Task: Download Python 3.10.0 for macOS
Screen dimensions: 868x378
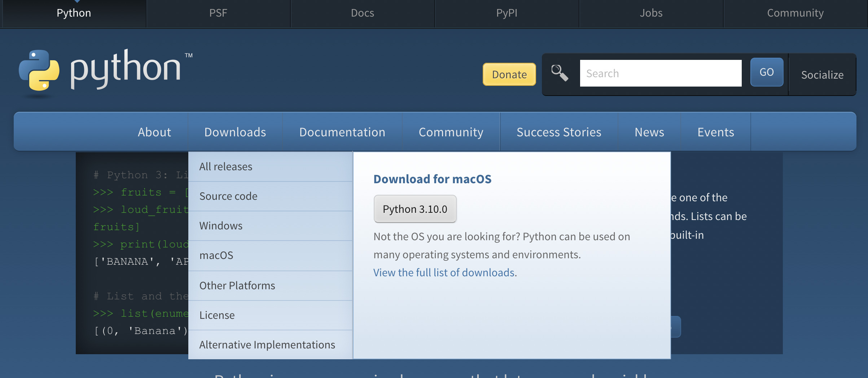Action: (x=415, y=209)
